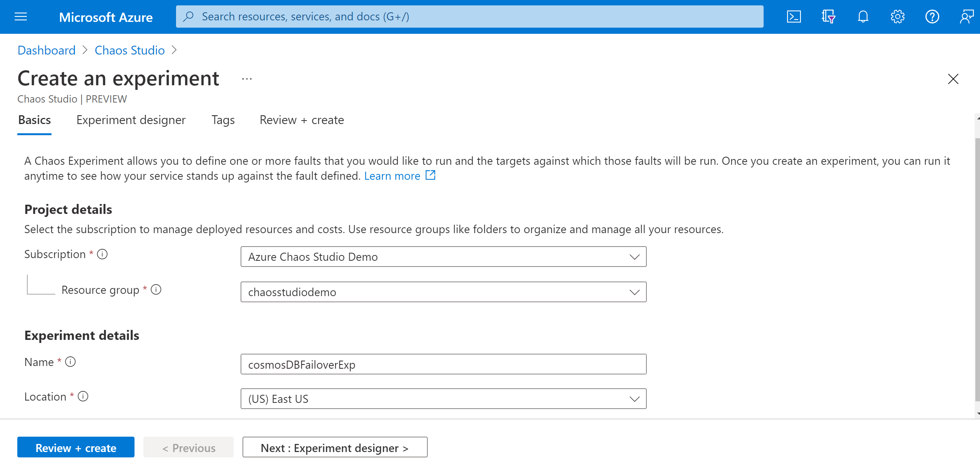Switch to the Experiment designer tab
The image size is (980, 467).
(x=130, y=120)
